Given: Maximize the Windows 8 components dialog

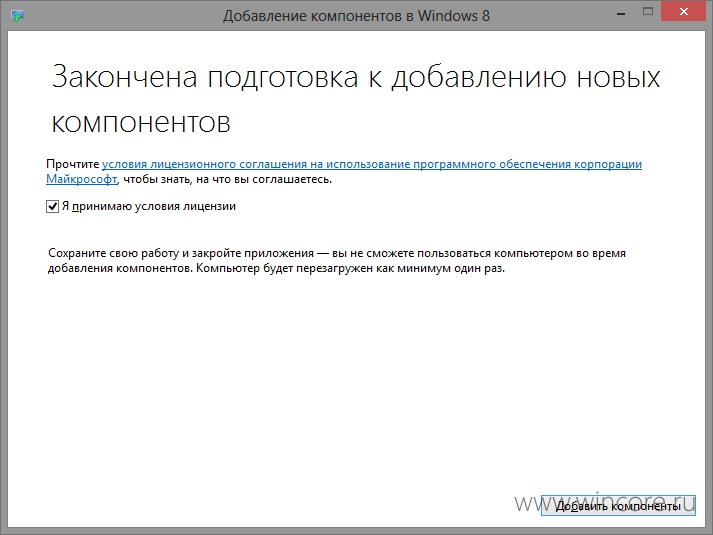Looking at the screenshot, I should click(648, 12).
